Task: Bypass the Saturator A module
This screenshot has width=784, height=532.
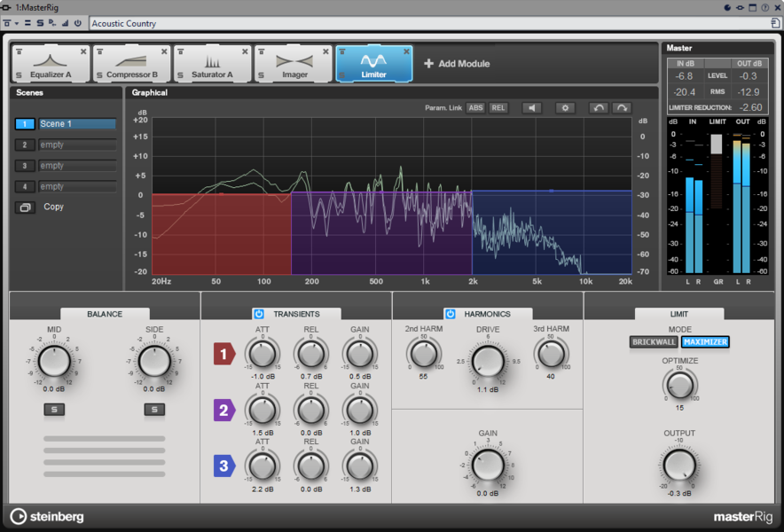Action: 181,51
